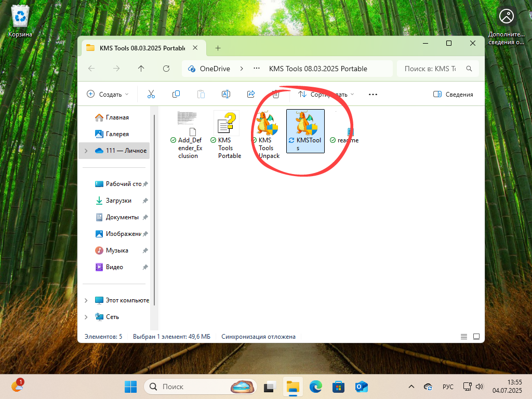Viewport: 532px width, 399px height.
Task: Delete the selected item using the trash icon
Action: [x=276, y=94]
